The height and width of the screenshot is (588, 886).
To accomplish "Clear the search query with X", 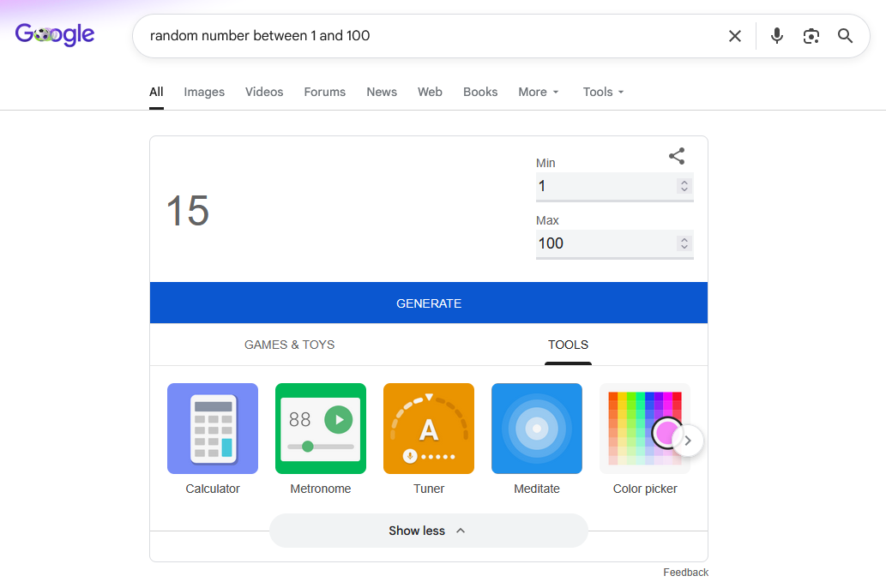I will click(734, 36).
